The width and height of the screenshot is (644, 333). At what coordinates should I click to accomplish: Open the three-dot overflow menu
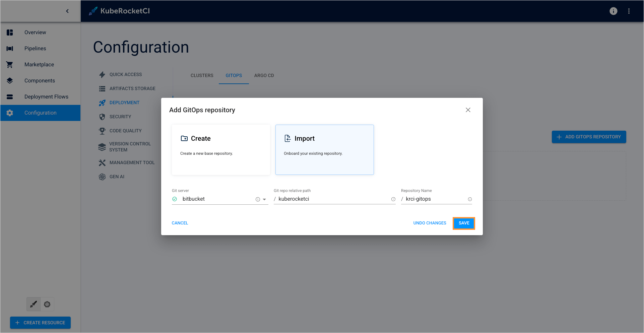coord(629,11)
